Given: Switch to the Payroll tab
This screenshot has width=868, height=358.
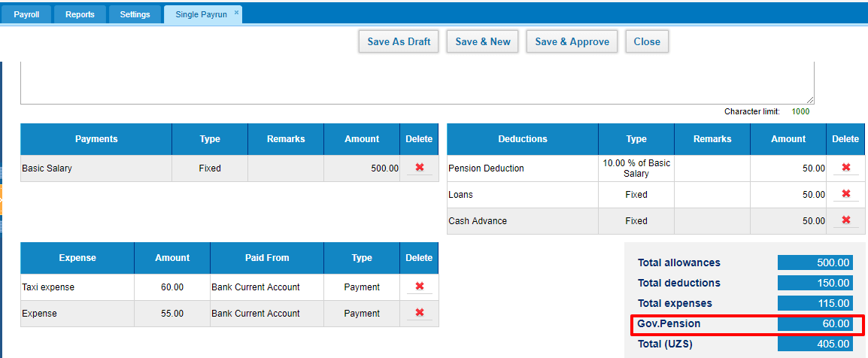Looking at the screenshot, I should pos(26,14).
